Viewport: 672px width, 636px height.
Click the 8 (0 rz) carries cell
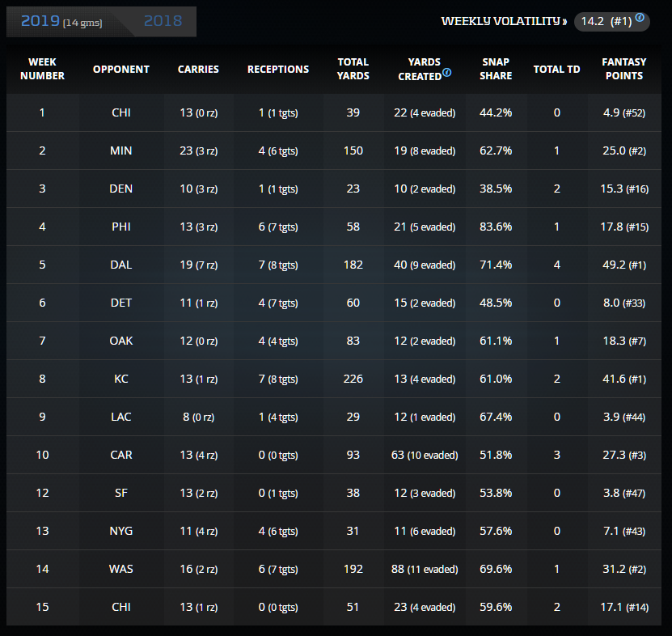198,417
